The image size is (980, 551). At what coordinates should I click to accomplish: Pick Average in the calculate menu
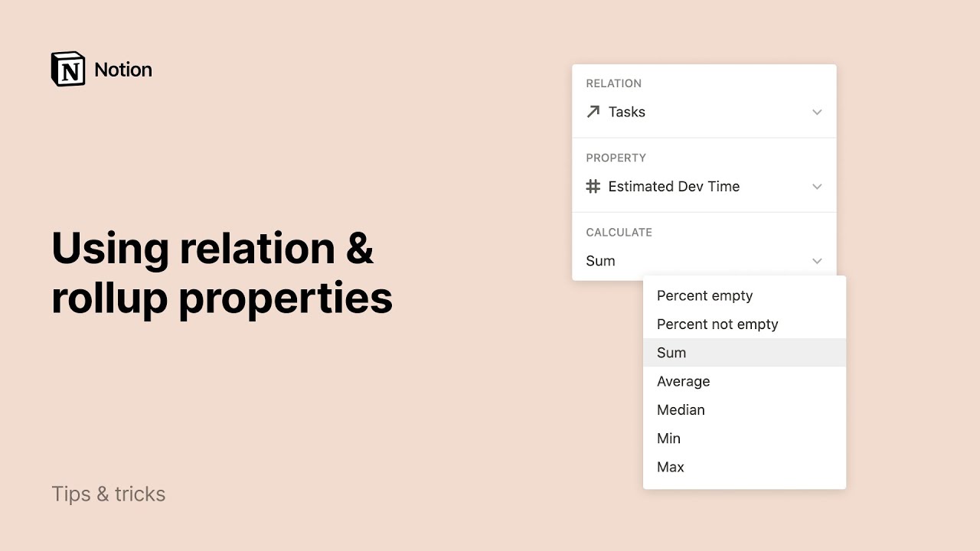(x=683, y=381)
